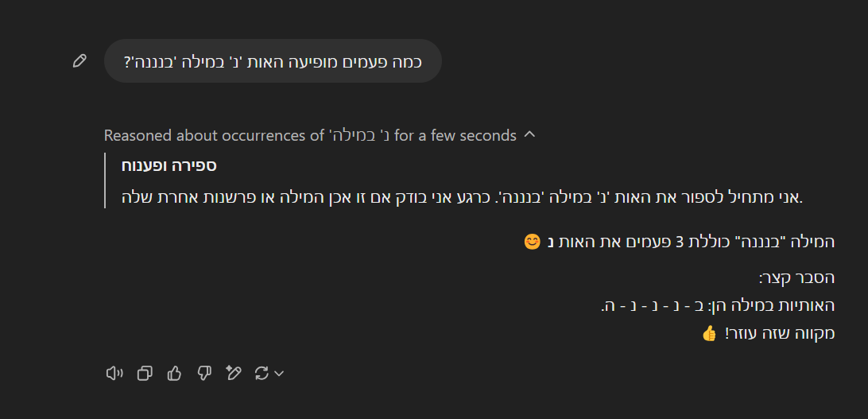Click the smiling face emoji in the answer
Viewport: 868px width, 419px height.
coord(533,242)
